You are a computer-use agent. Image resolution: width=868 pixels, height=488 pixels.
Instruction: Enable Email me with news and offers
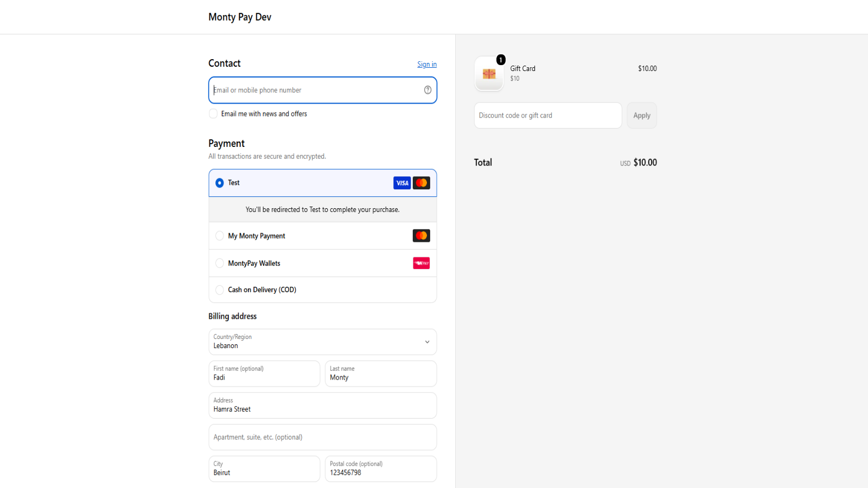pyautogui.click(x=213, y=114)
